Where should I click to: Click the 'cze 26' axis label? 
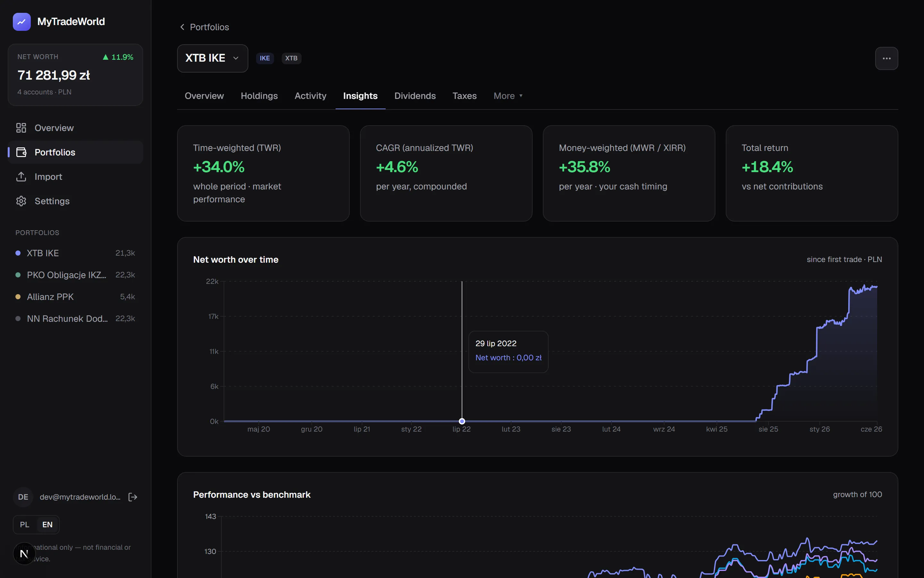coord(871,429)
